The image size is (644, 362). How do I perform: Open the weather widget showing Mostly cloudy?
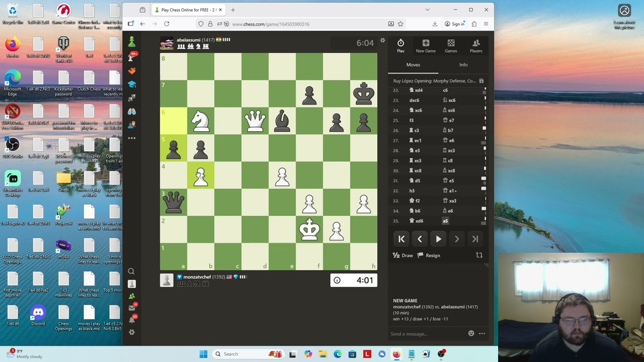click(24, 354)
